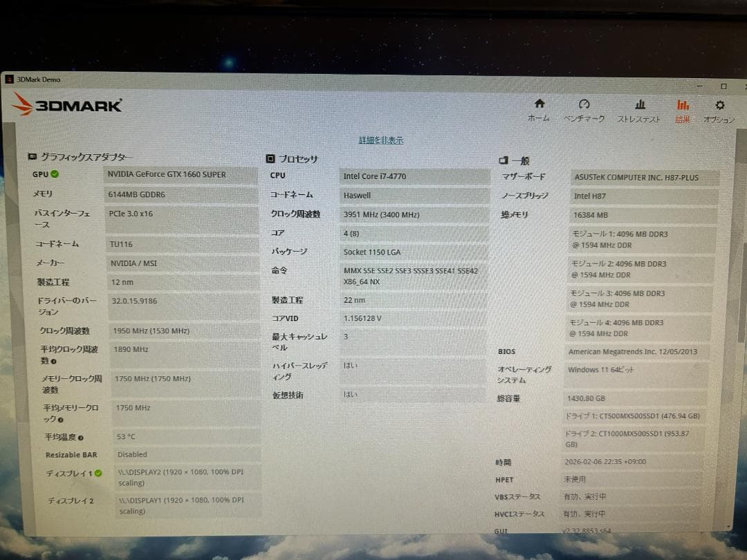Click the Haswell code name value
747x560 pixels.
tap(414, 196)
